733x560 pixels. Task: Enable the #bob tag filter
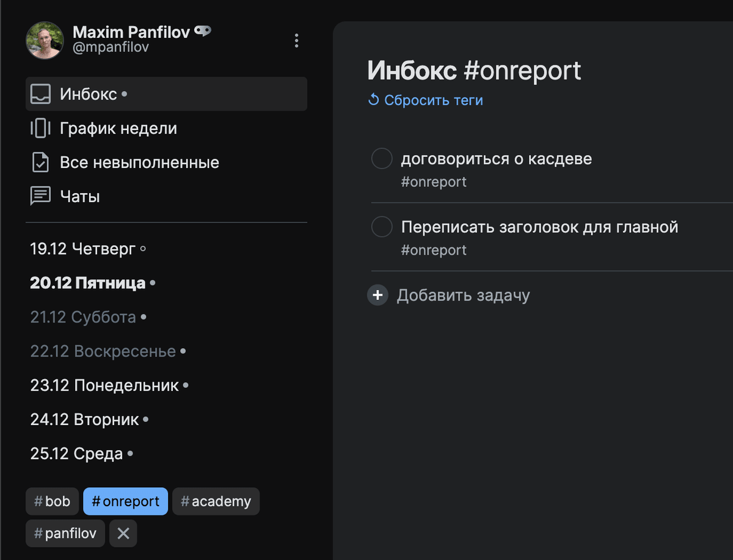click(52, 501)
